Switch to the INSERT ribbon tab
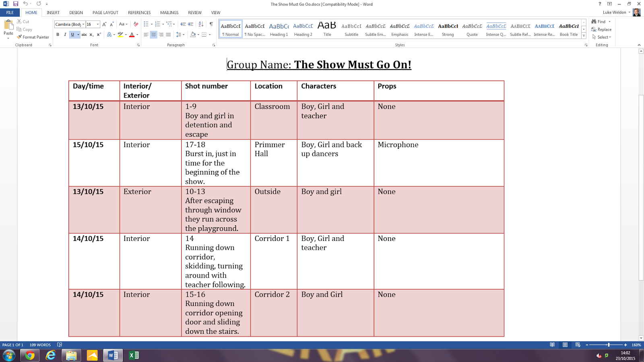The image size is (644, 362). coord(52,12)
